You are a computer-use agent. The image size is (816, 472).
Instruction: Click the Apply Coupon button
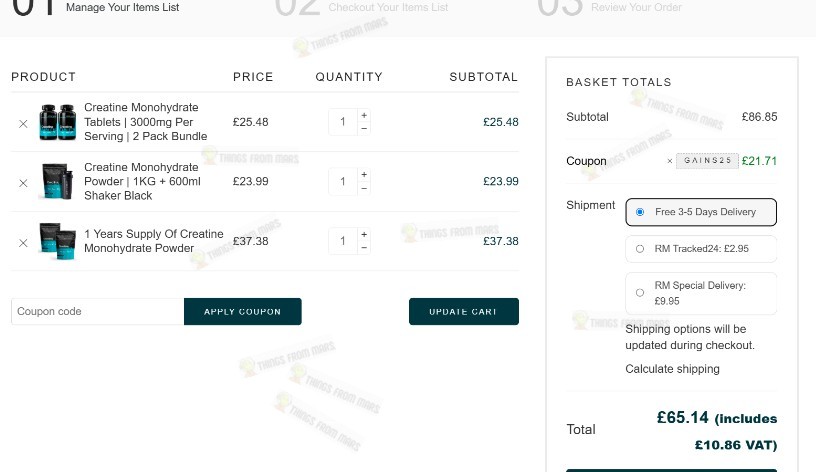[x=243, y=311]
